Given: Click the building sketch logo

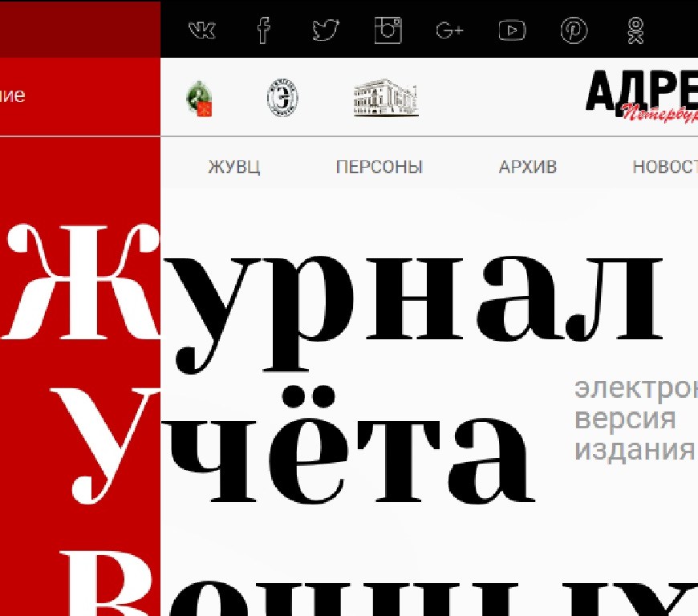Looking at the screenshot, I should (x=386, y=98).
